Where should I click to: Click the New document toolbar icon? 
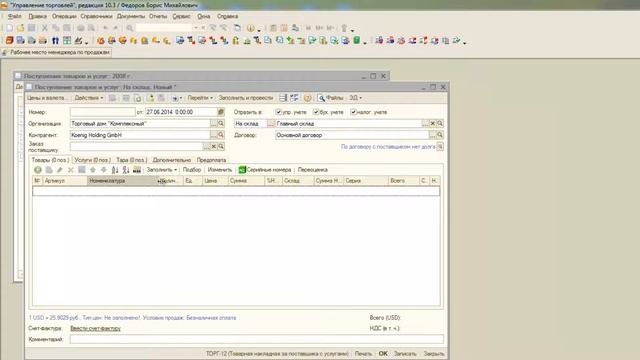pos(9,28)
